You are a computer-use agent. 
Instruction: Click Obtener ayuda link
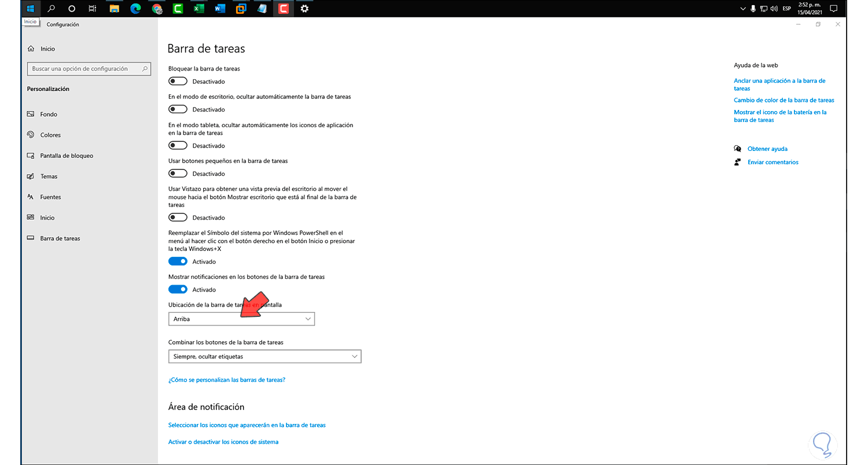click(x=767, y=149)
